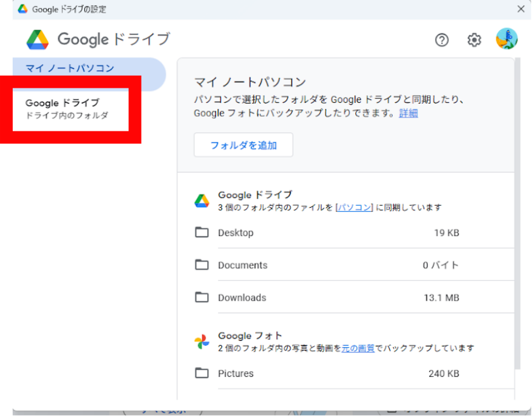
Task: Click the Google Photos pinwheel icon
Action: click(x=202, y=342)
